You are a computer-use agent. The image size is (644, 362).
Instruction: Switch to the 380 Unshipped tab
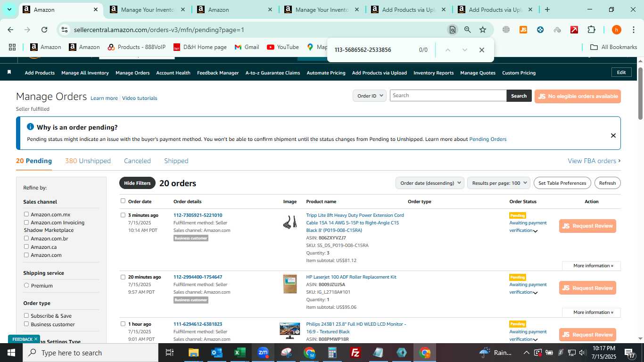[x=88, y=161]
